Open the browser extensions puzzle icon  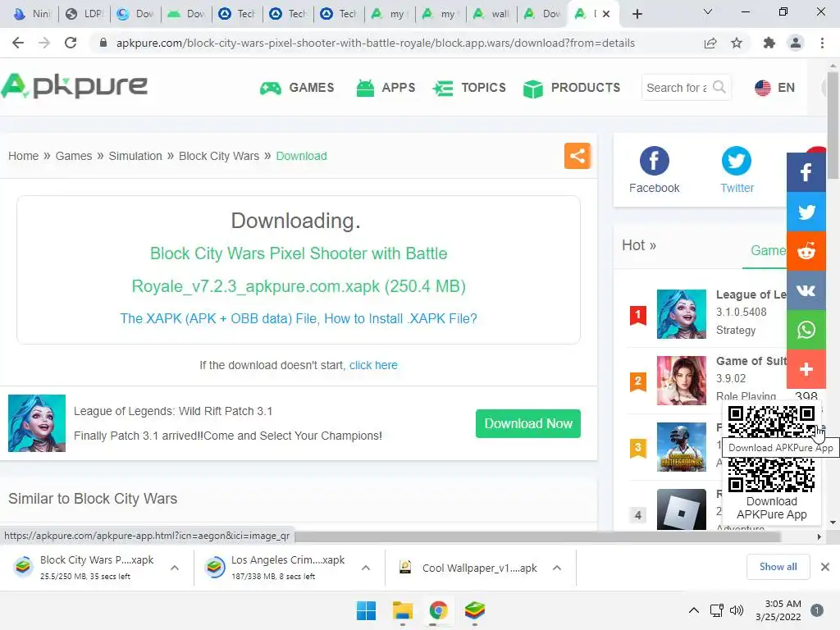point(769,43)
